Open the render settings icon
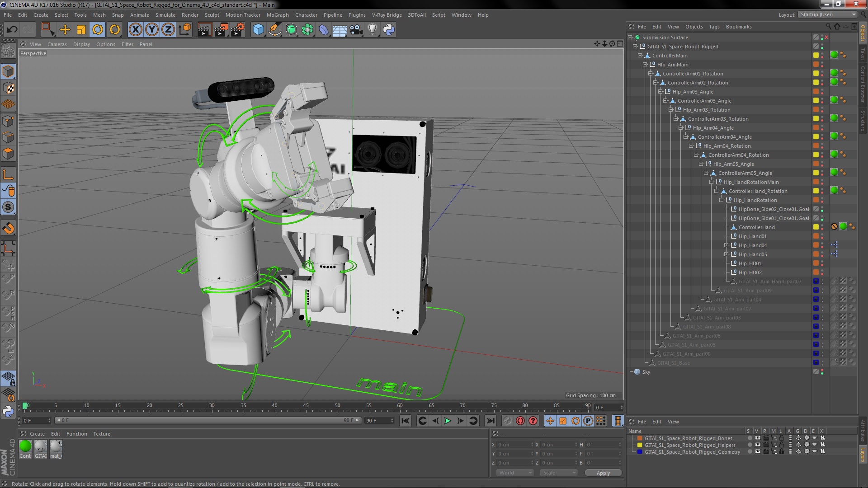The width and height of the screenshot is (868, 488). click(x=237, y=30)
